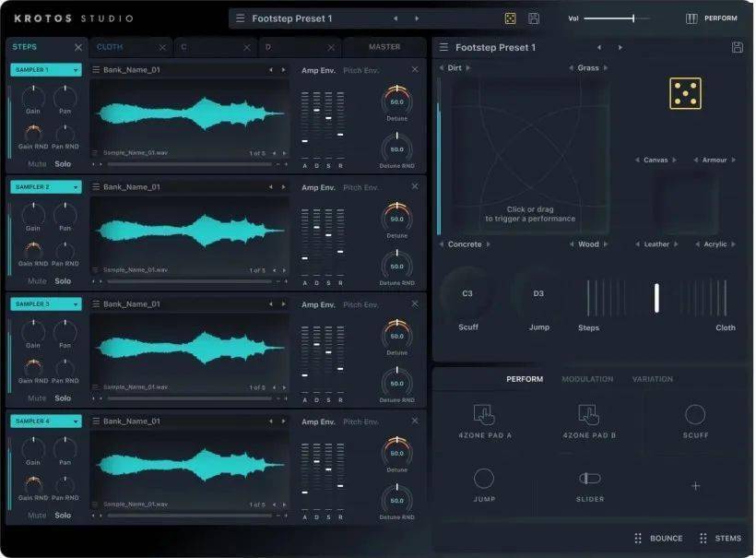The height and width of the screenshot is (558, 756).
Task: Solo Sampler 2
Action: pos(63,281)
